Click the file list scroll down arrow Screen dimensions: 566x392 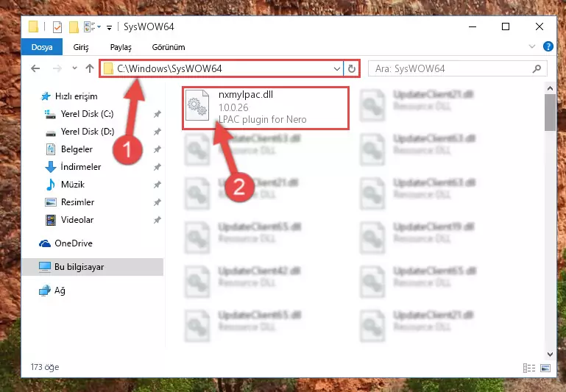(x=550, y=354)
